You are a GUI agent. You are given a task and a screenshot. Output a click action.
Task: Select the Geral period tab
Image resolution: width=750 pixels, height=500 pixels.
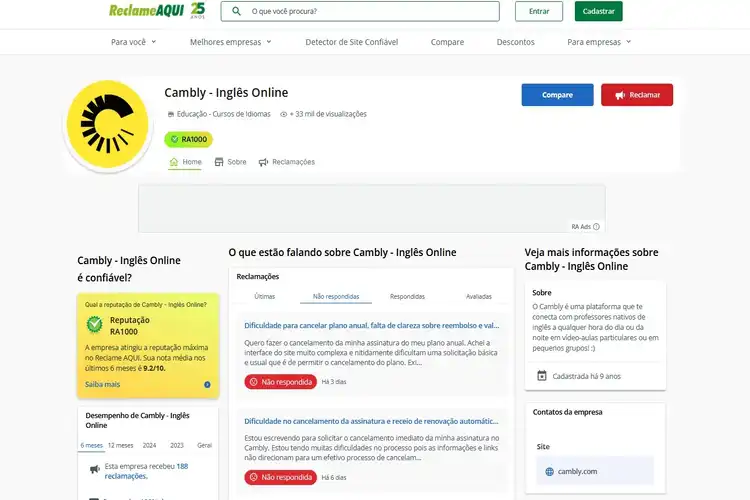(204, 445)
